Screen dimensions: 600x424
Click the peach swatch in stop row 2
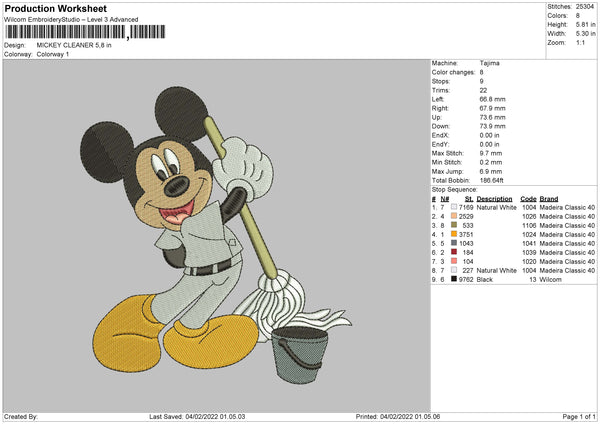click(x=454, y=216)
